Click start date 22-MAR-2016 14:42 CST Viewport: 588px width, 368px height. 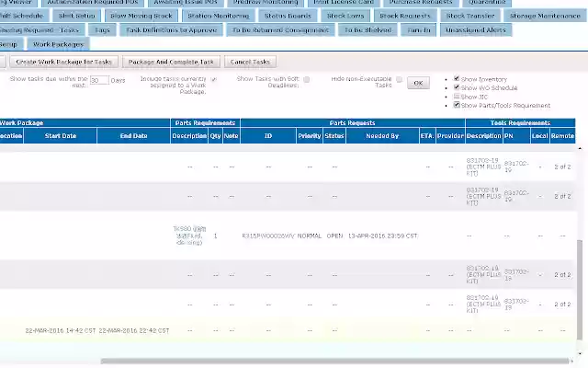(x=61, y=330)
